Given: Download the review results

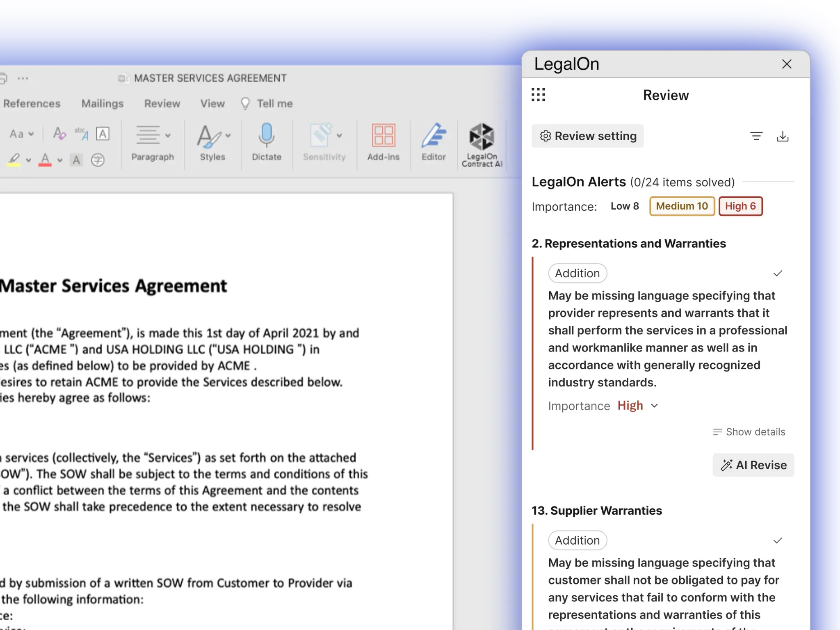Looking at the screenshot, I should [783, 136].
